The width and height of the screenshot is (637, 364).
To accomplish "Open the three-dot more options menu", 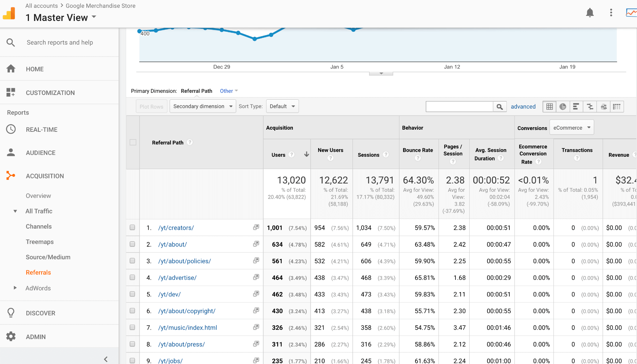I will 611,13.
